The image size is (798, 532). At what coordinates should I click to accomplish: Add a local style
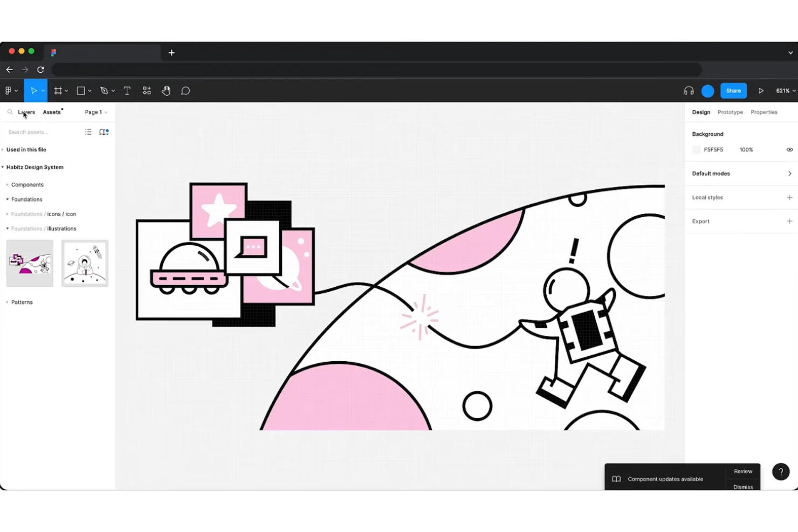point(789,197)
